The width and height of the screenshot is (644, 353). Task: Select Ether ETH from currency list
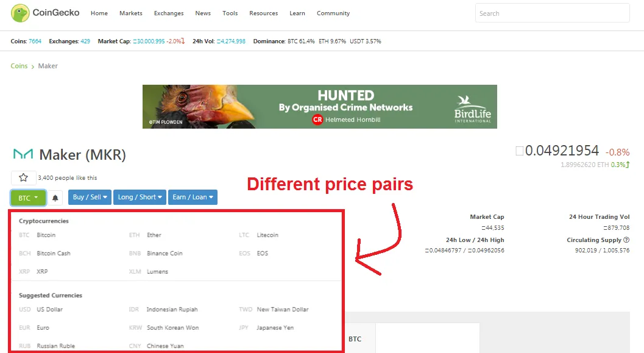pyautogui.click(x=145, y=235)
